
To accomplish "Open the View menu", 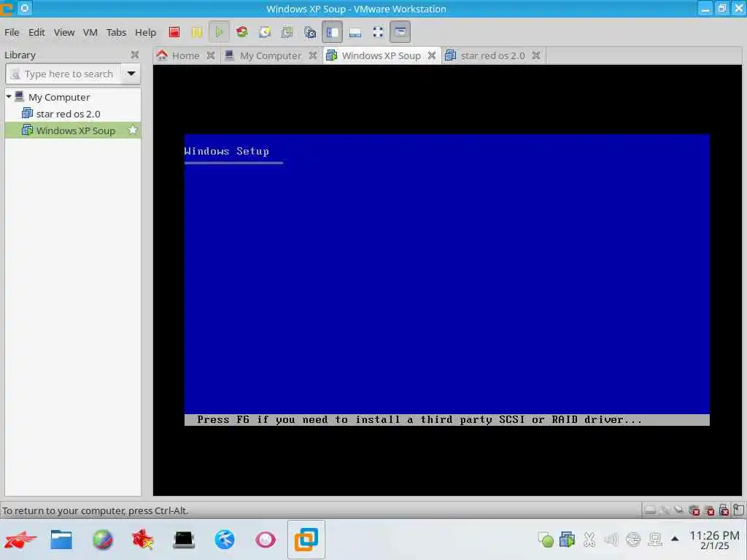I will pos(64,32).
